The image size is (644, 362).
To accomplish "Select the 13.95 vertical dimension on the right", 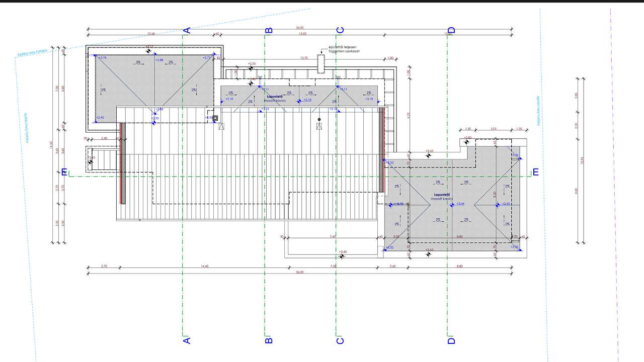I will [x=581, y=160].
